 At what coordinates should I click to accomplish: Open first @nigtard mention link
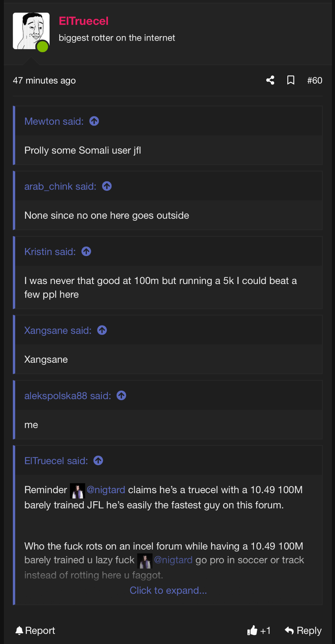coord(106,490)
